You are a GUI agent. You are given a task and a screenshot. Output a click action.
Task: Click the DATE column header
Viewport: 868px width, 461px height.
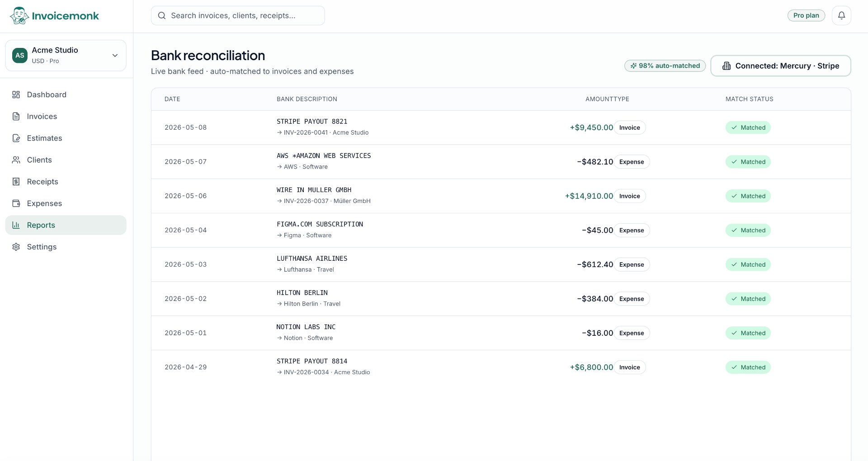172,99
